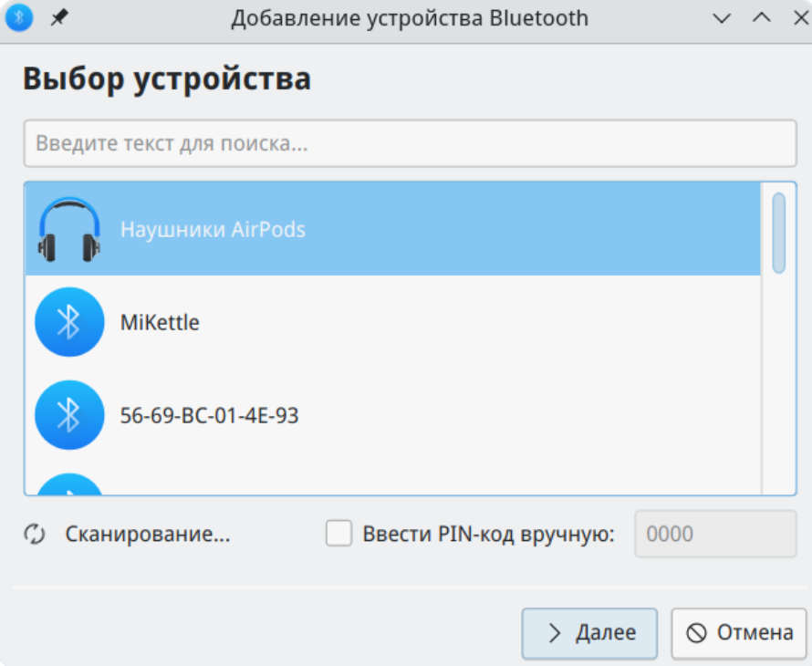Select device 56-69-BC-01-4E-93

click(209, 416)
